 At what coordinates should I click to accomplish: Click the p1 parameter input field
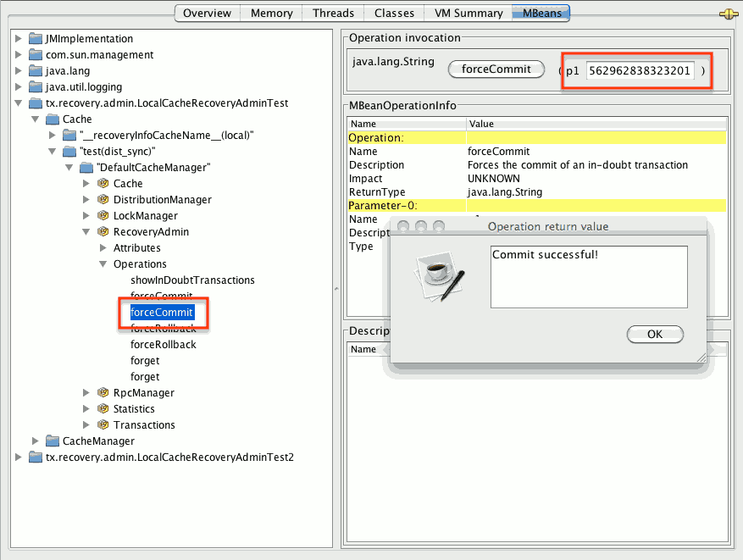[x=640, y=72]
